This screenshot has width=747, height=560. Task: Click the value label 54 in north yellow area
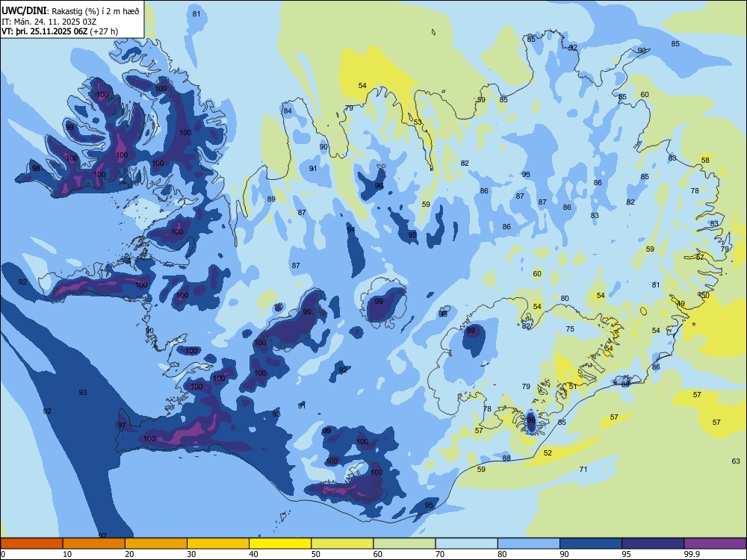362,86
